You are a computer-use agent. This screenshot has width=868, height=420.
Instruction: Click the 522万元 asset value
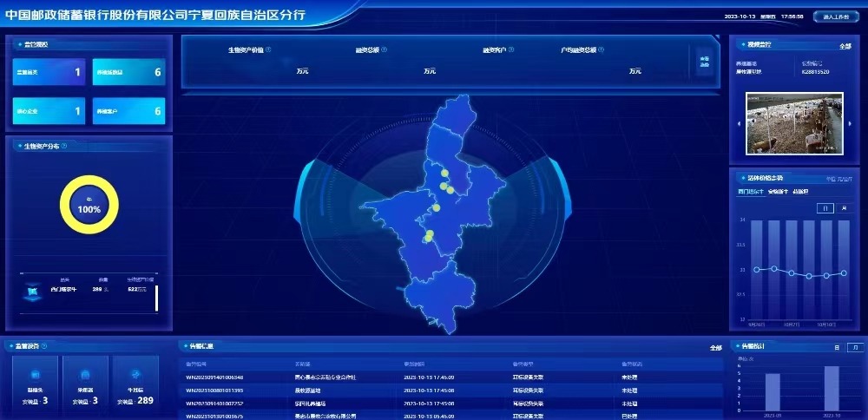pyautogui.click(x=137, y=290)
